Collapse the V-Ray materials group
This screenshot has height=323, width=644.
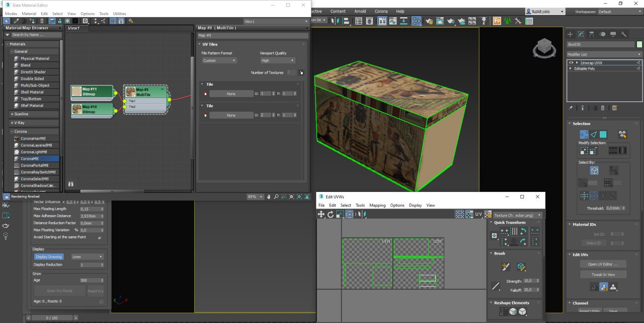click(12, 123)
